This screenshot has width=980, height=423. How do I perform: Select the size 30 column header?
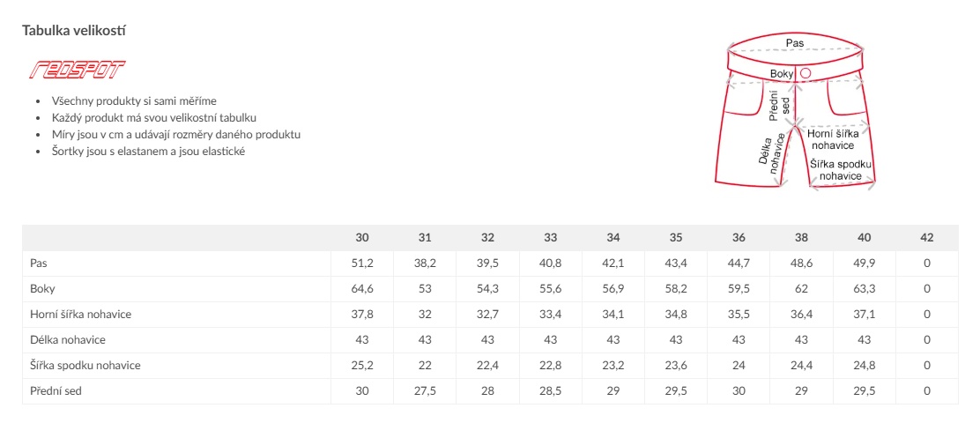[x=362, y=237]
